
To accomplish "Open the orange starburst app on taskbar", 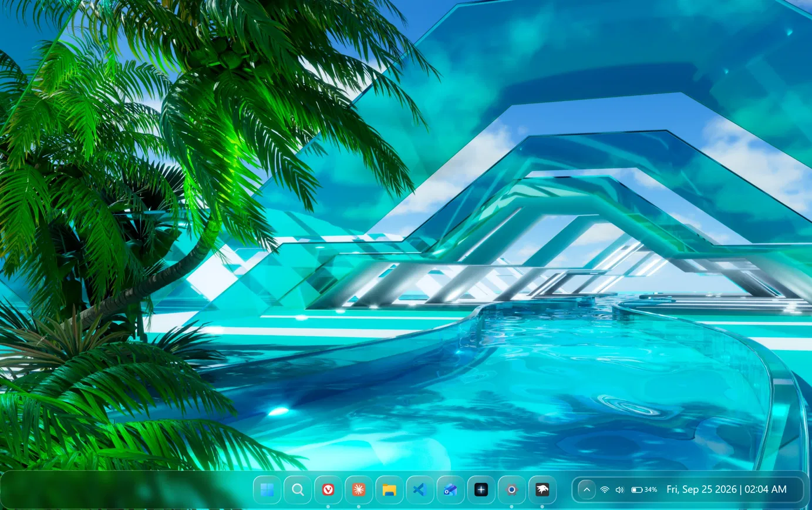I will [359, 489].
